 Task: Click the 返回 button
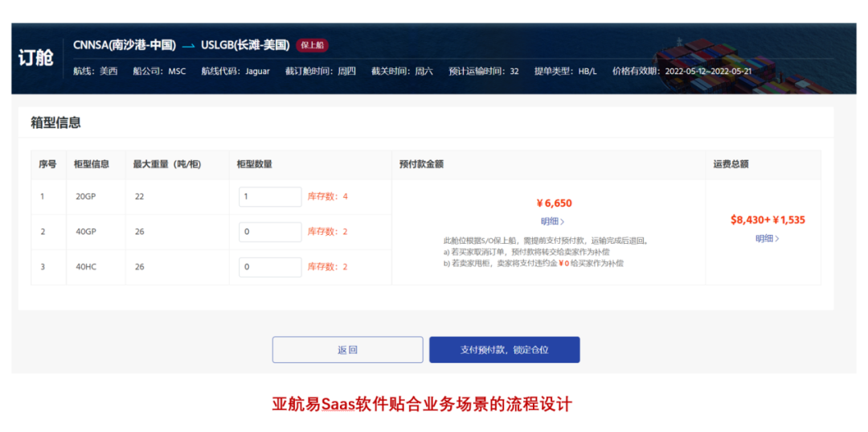pos(347,349)
